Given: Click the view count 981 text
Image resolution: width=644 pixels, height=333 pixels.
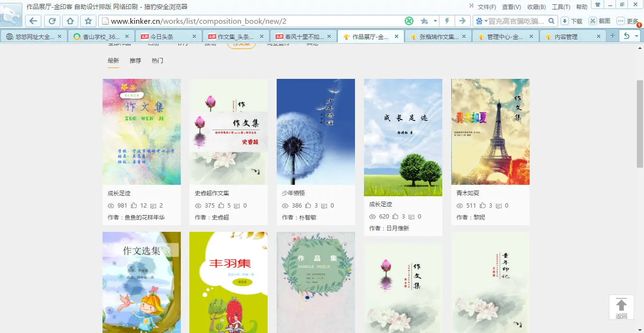Looking at the screenshot, I should click(x=122, y=206).
